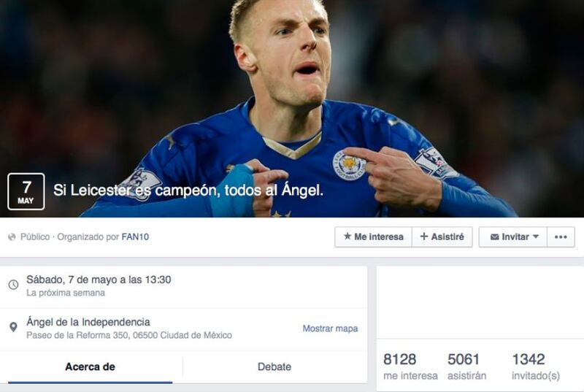
Task: View the 8128 me interesa list
Action: pyautogui.click(x=410, y=366)
